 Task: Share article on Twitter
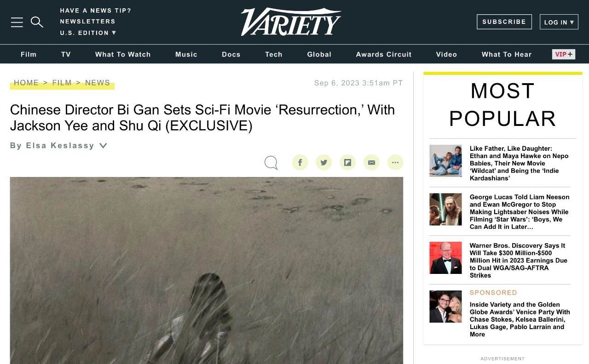point(324,162)
